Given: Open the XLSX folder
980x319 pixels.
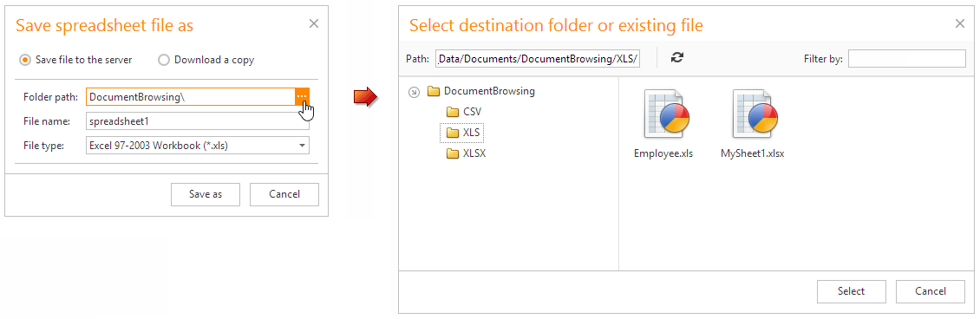Looking at the screenshot, I should tap(467, 153).
